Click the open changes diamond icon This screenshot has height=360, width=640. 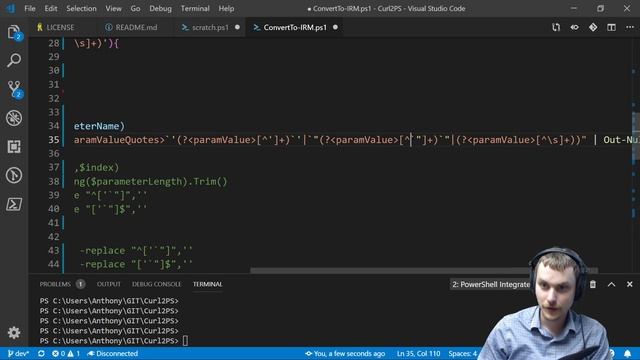click(593, 27)
